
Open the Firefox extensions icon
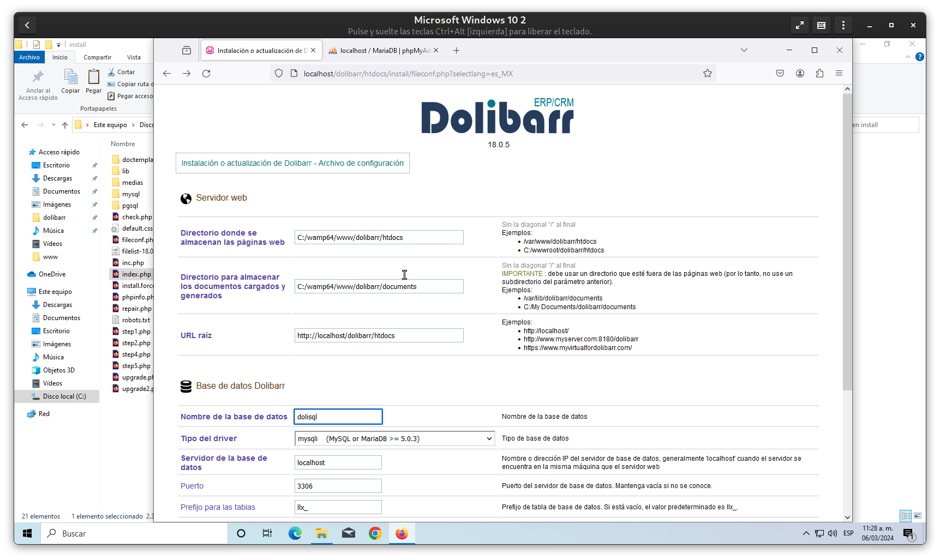click(819, 74)
